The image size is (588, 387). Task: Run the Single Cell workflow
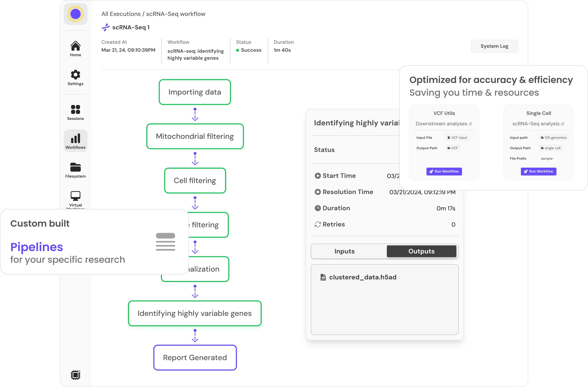pyautogui.click(x=538, y=171)
